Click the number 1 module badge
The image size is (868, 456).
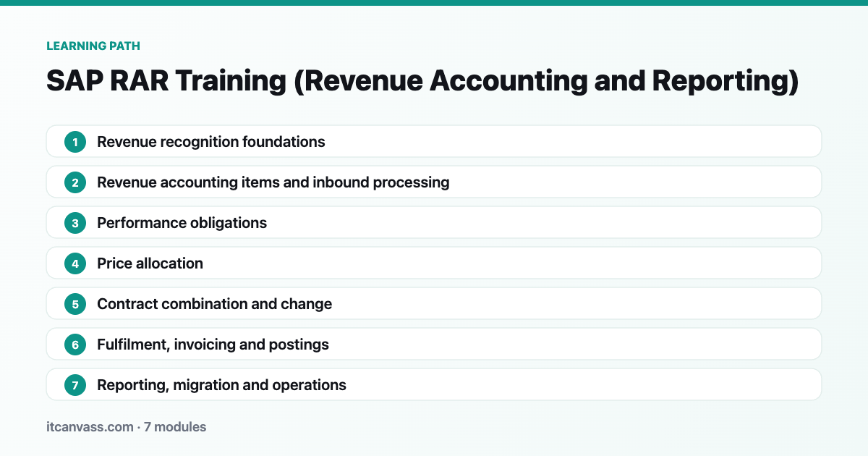pyautogui.click(x=75, y=142)
